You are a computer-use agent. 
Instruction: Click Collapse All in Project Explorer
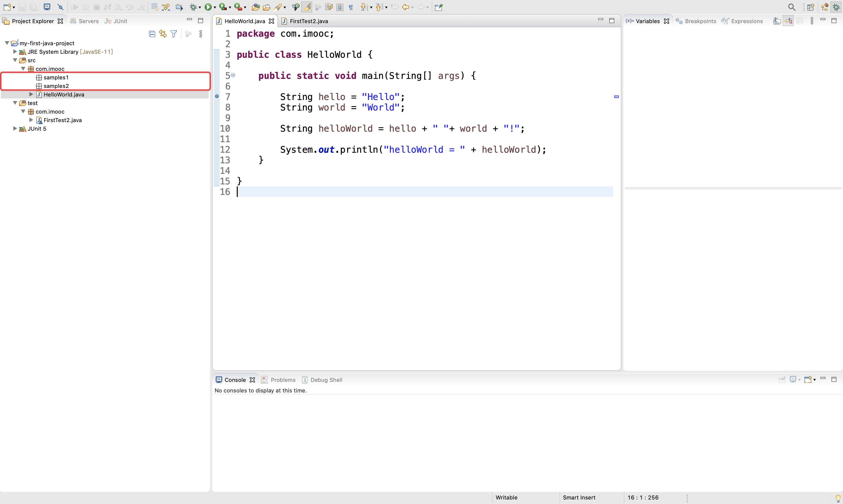coord(152,34)
